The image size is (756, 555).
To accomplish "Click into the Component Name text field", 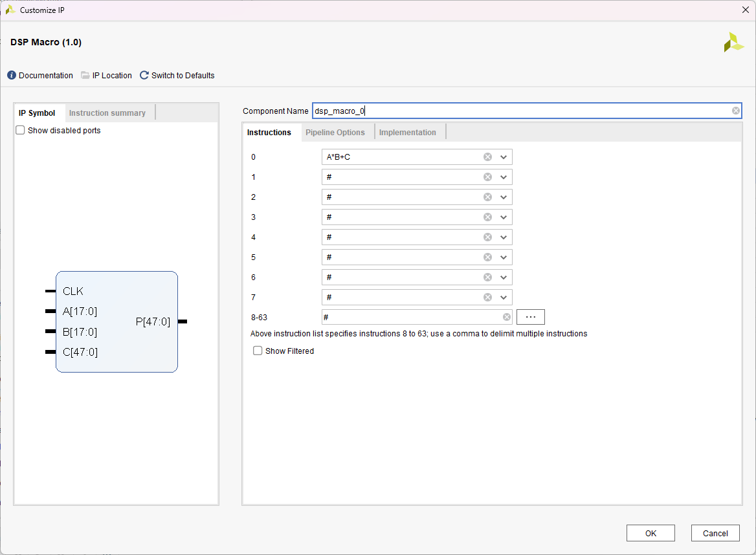I will point(518,111).
